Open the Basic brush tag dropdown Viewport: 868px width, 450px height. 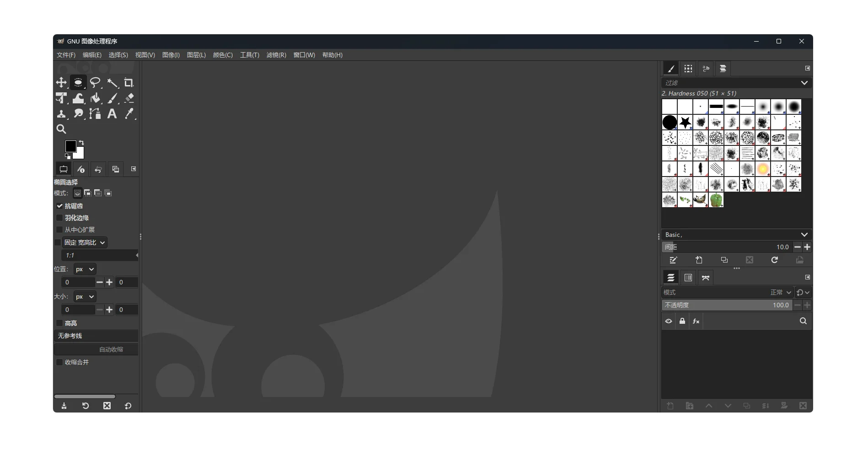pos(804,235)
